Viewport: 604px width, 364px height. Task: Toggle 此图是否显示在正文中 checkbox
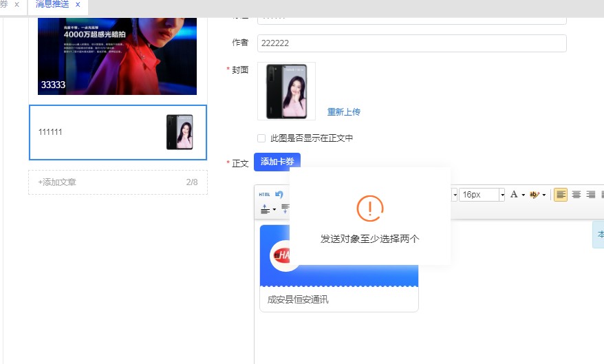click(261, 138)
